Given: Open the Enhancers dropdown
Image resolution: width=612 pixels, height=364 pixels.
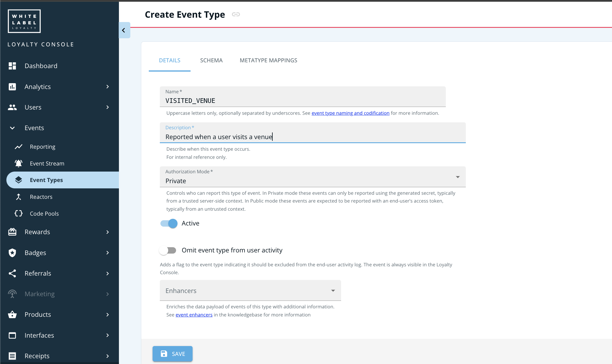Looking at the screenshot, I should coord(250,291).
